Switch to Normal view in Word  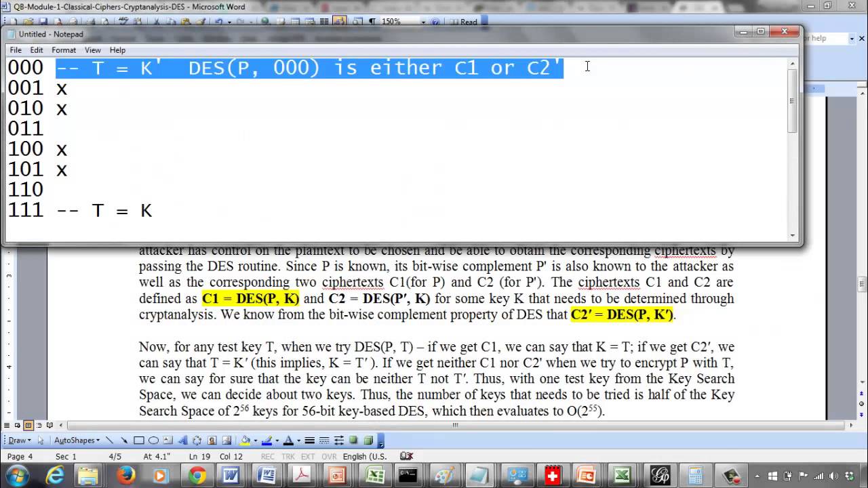7,426
